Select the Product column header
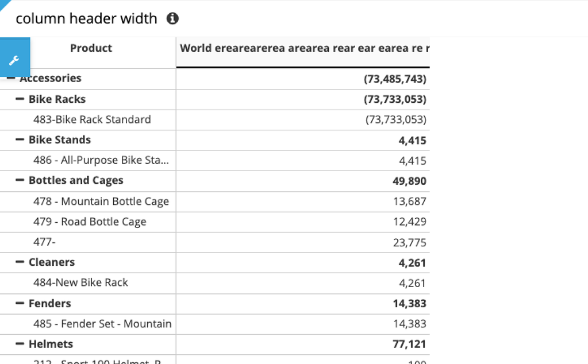 tap(91, 48)
